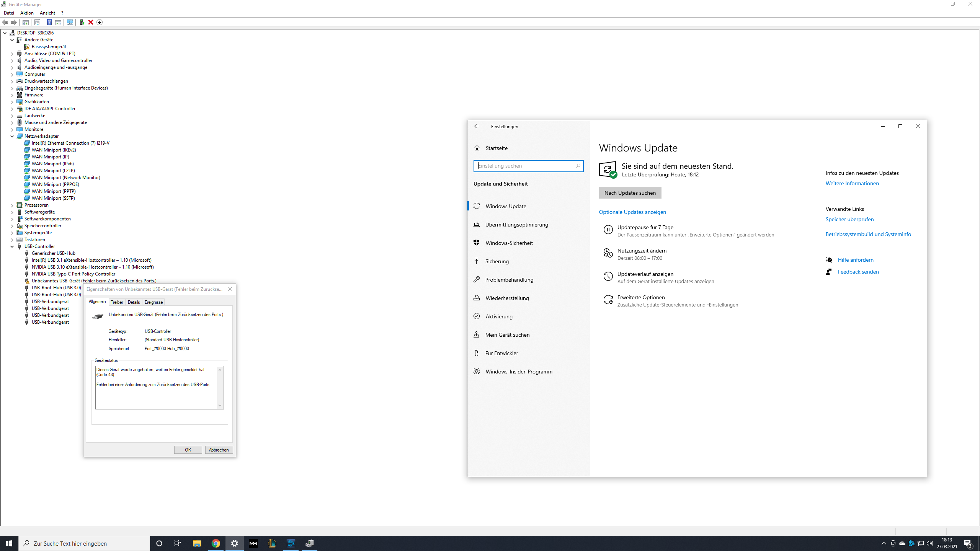Click the Chrome icon in the taskbar

click(x=216, y=543)
